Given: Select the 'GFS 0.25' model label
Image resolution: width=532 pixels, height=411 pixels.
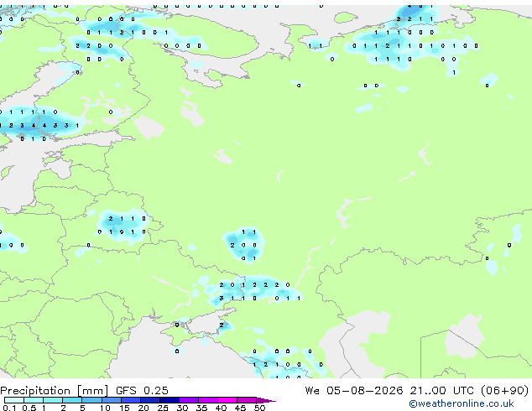Looking at the screenshot, I should click(x=142, y=391).
